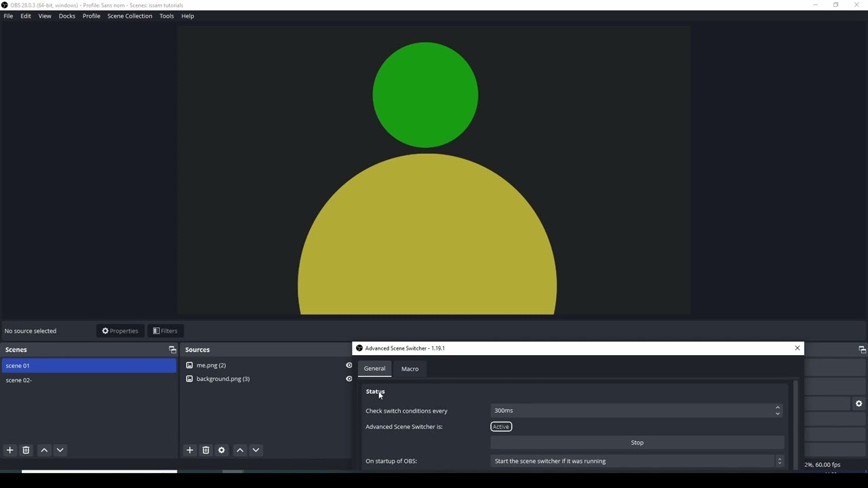Click the image icon beside me.png (2)
This screenshot has height=488, width=868.
[189, 365]
